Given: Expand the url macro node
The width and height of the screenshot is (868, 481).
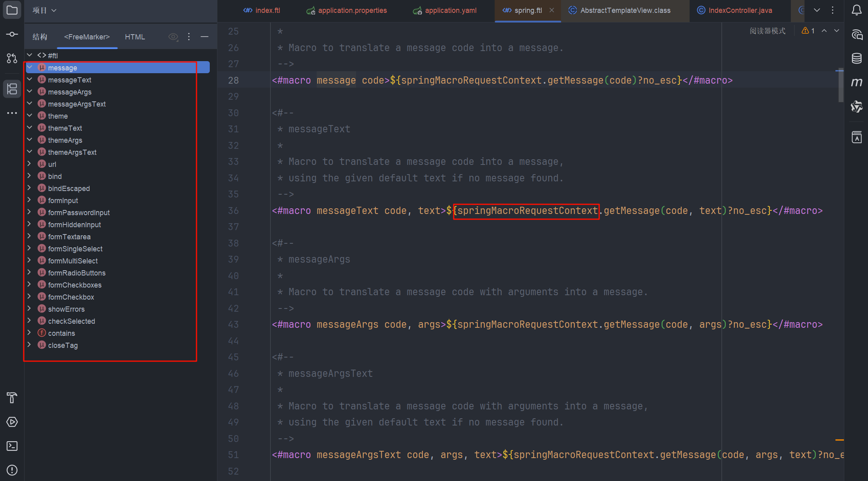Looking at the screenshot, I should [x=29, y=164].
